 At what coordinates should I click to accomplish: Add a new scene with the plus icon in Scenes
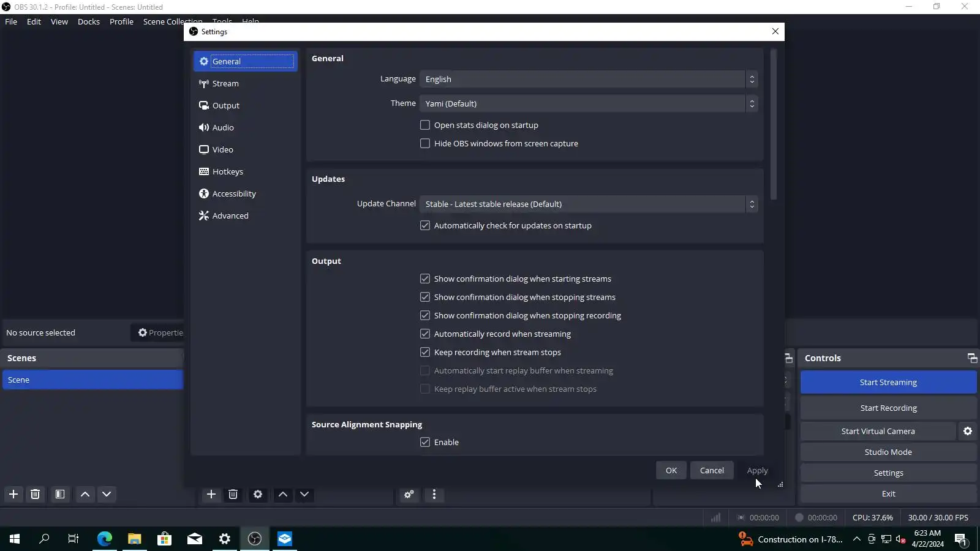(x=13, y=494)
